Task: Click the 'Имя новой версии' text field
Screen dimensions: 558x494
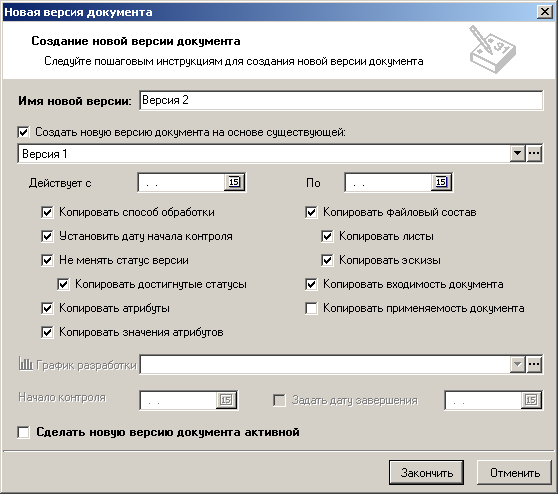Action: click(x=341, y=100)
